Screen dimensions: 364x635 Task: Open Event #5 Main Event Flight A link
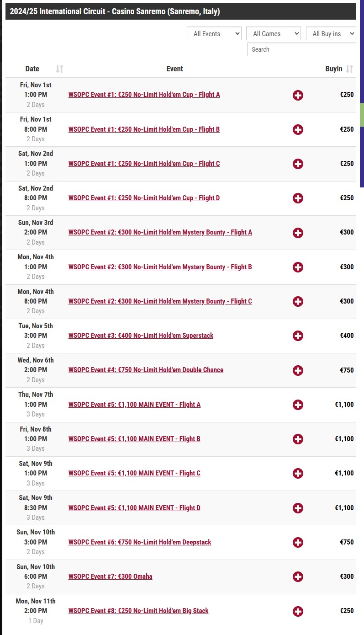134,405
